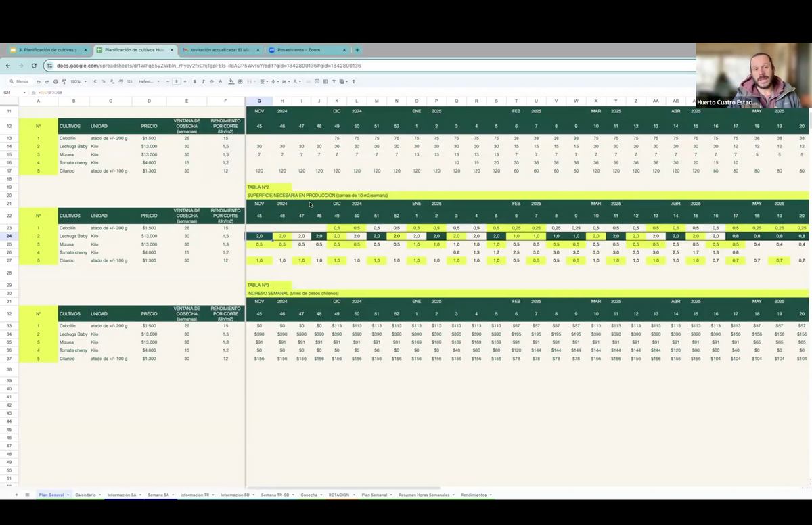Viewport: 812px width, 525px height.
Task: Open the 150% zoom dropdown
Action: click(x=78, y=81)
